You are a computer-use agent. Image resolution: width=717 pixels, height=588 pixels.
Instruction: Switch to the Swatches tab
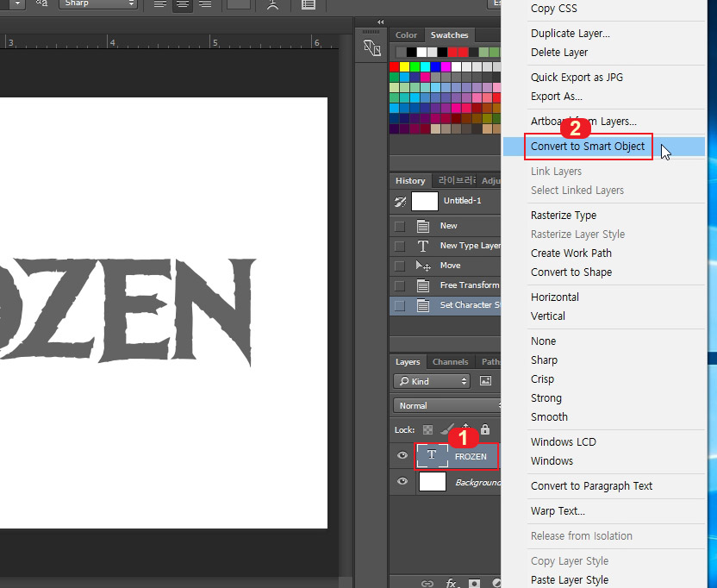coord(449,35)
